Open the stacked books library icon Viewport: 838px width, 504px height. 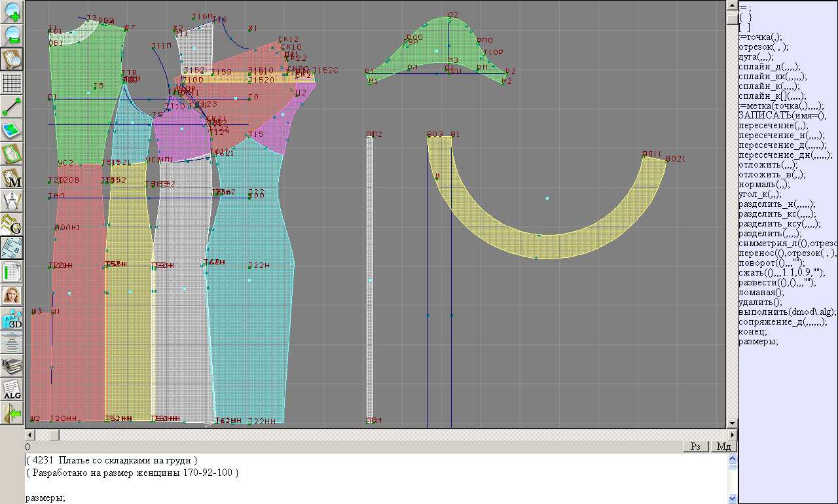pos(12,365)
